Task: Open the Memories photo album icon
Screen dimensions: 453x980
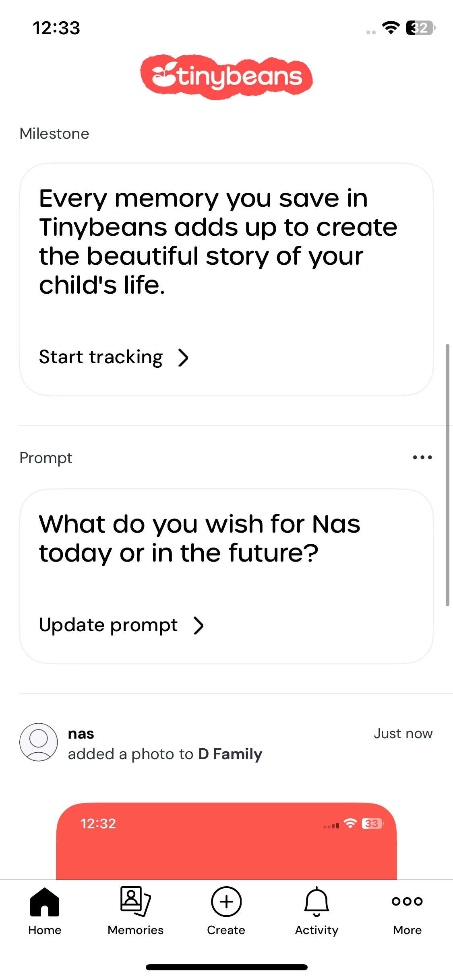Action: [136, 902]
